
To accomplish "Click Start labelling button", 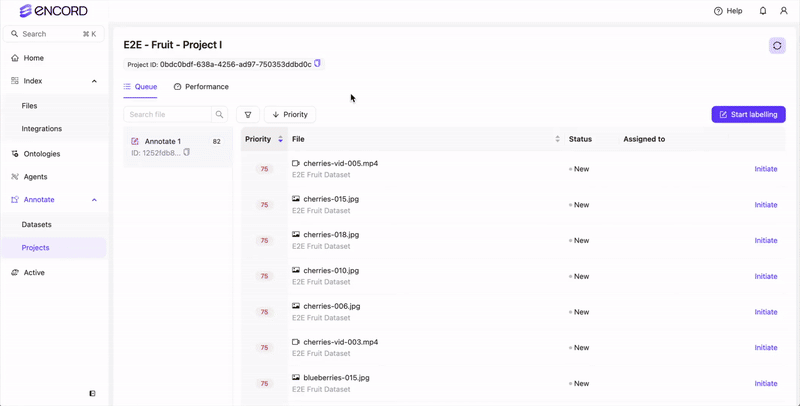I will pos(748,114).
